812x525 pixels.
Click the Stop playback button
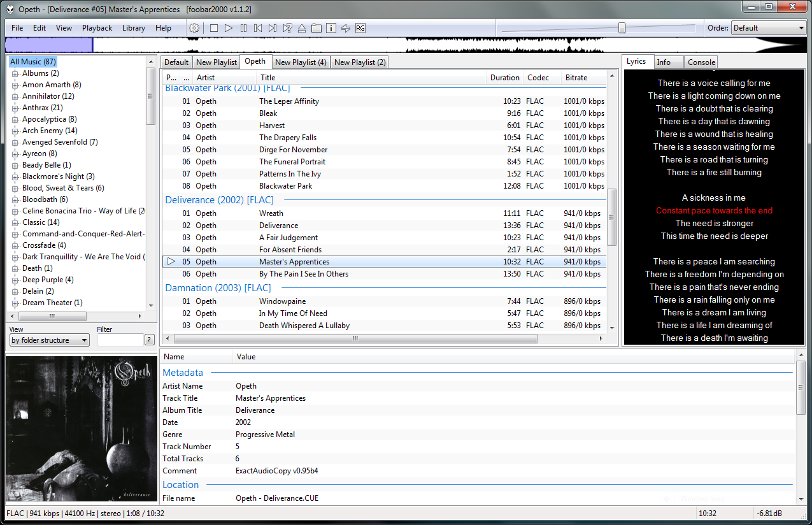(x=214, y=28)
